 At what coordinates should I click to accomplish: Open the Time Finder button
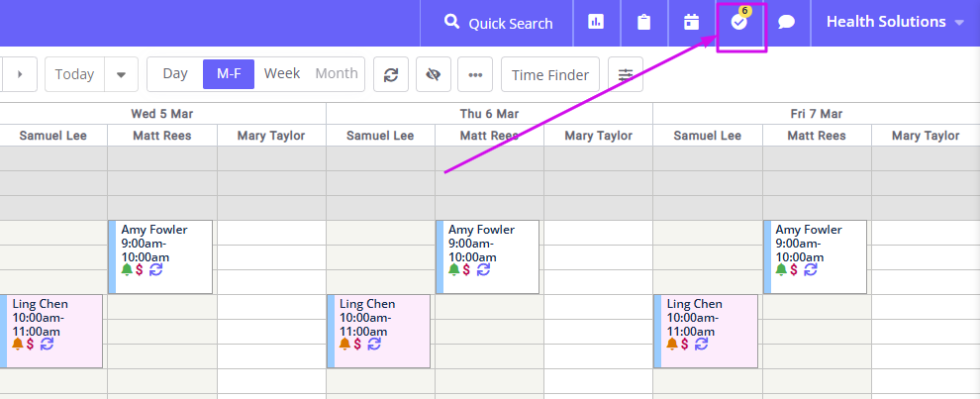tap(550, 74)
